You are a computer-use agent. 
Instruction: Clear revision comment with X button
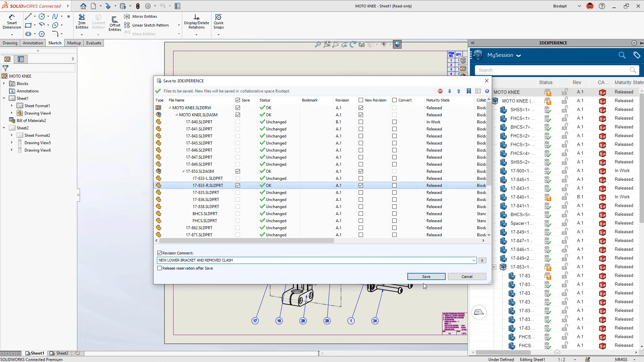pyautogui.click(x=482, y=260)
